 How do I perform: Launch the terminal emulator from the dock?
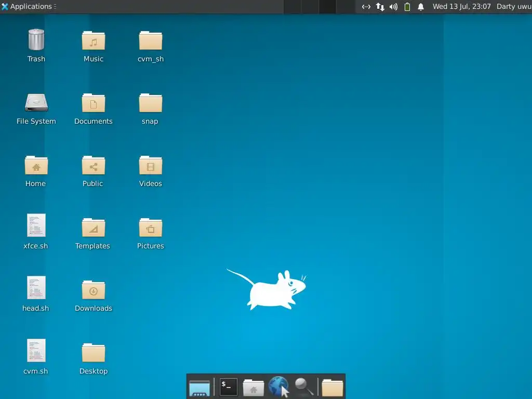229,387
